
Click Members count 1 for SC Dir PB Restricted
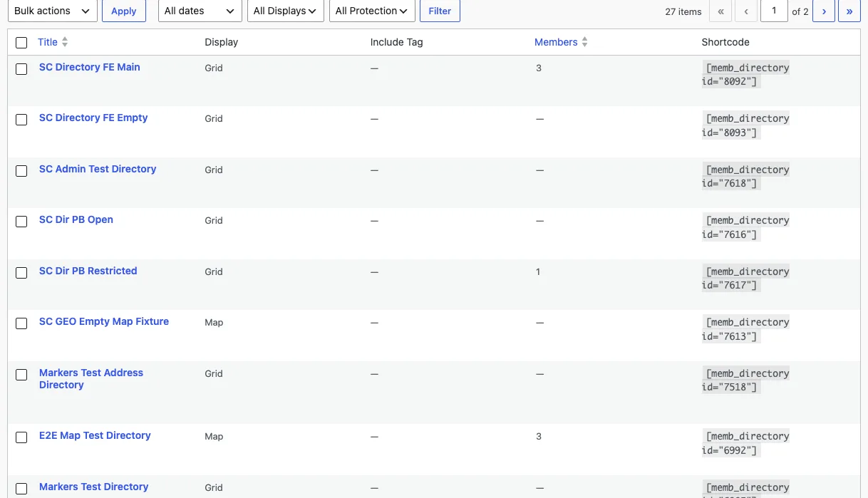point(538,272)
